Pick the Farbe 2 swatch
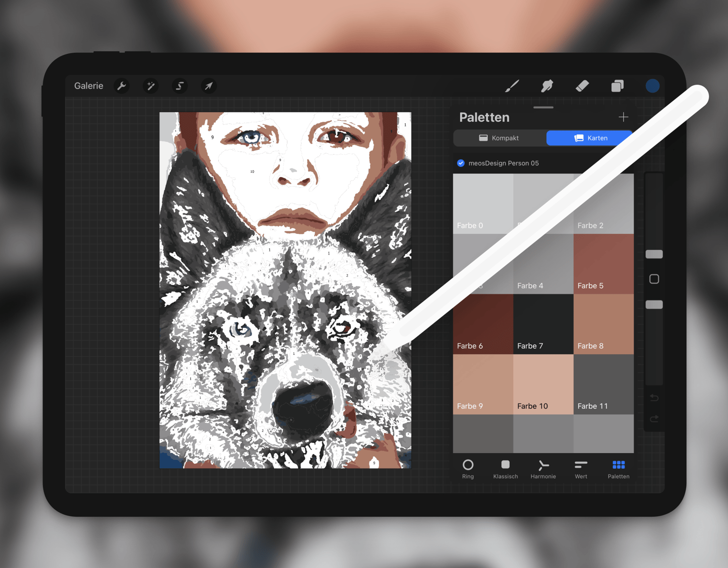 tap(603, 204)
